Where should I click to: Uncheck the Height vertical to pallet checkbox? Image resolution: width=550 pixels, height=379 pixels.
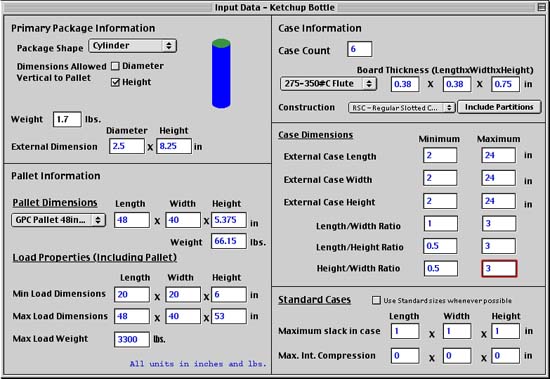pyautogui.click(x=115, y=82)
